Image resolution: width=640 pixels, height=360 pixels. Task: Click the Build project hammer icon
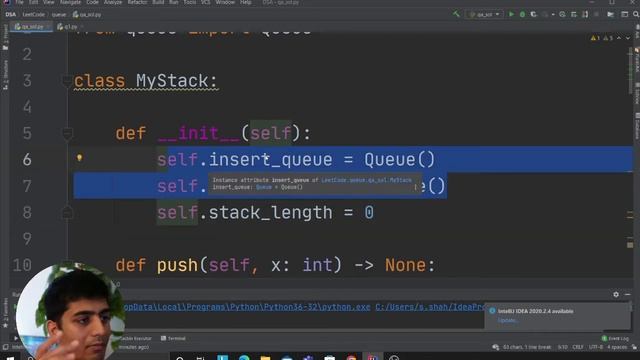pos(456,14)
